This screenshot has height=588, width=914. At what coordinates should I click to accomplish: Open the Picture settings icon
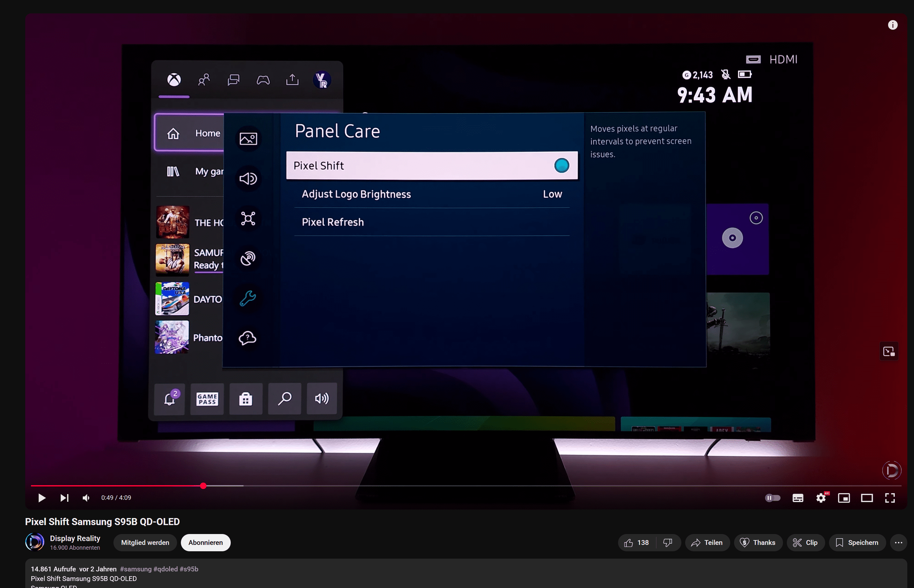click(x=248, y=139)
